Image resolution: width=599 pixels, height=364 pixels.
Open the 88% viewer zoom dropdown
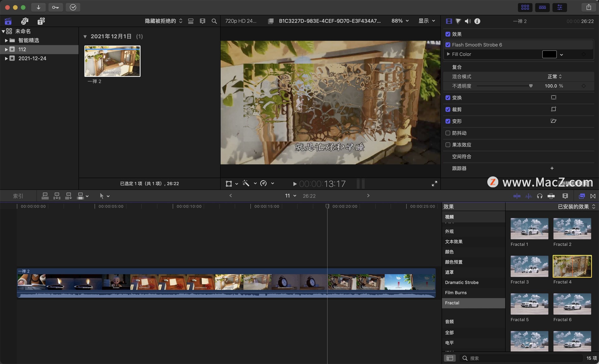coord(400,21)
